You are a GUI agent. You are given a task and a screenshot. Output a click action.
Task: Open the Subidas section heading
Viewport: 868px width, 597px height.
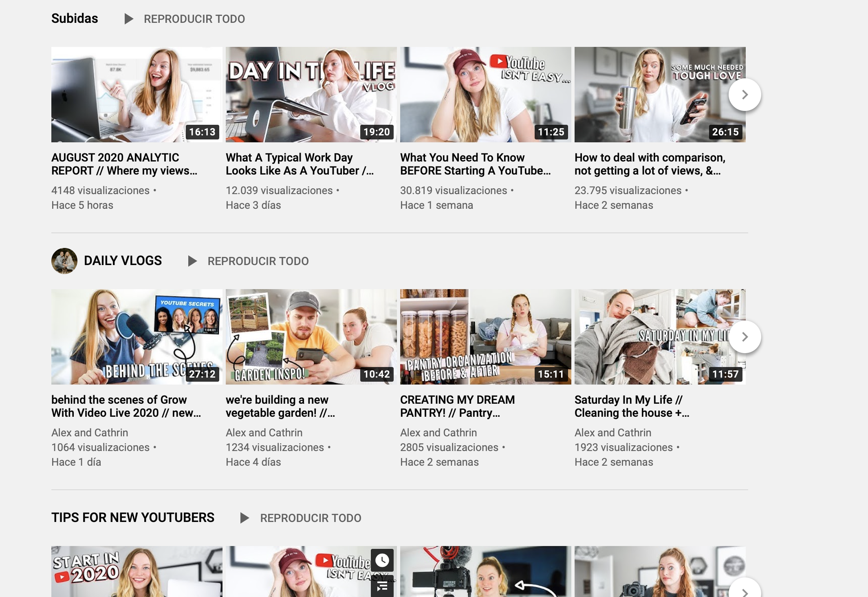(75, 18)
